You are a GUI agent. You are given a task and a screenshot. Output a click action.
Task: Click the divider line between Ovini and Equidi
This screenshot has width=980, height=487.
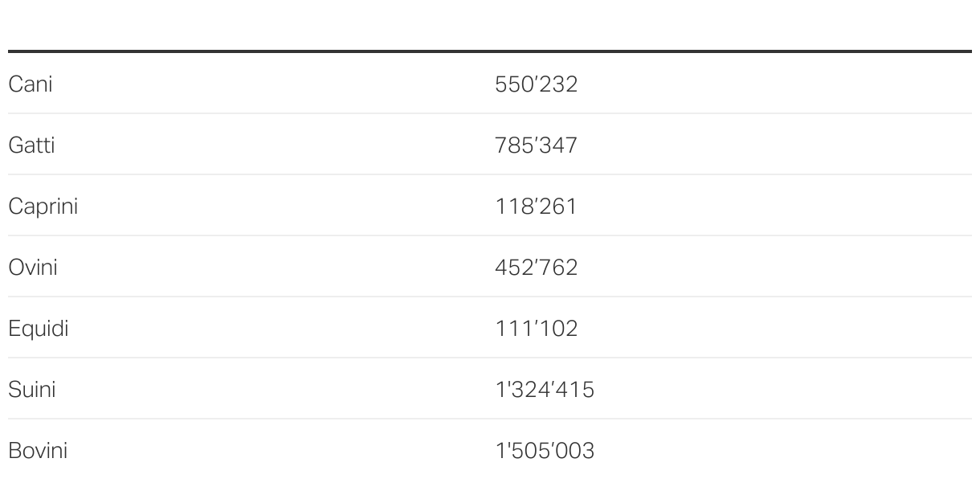click(x=490, y=297)
